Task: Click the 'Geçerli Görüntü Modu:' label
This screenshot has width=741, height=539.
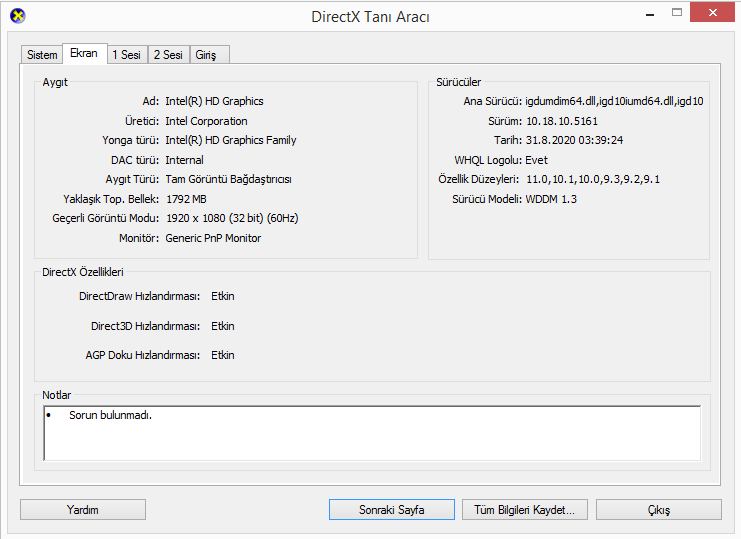Action: [x=106, y=218]
